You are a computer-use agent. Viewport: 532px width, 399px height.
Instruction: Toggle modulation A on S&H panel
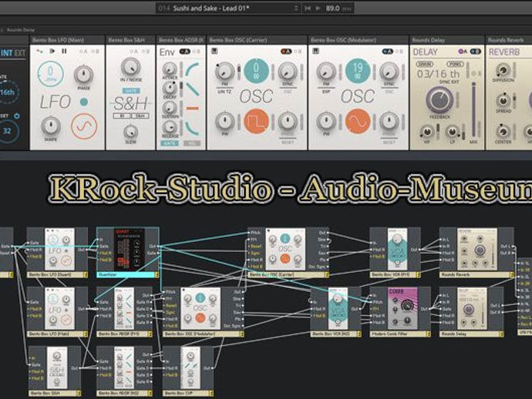[133, 52]
